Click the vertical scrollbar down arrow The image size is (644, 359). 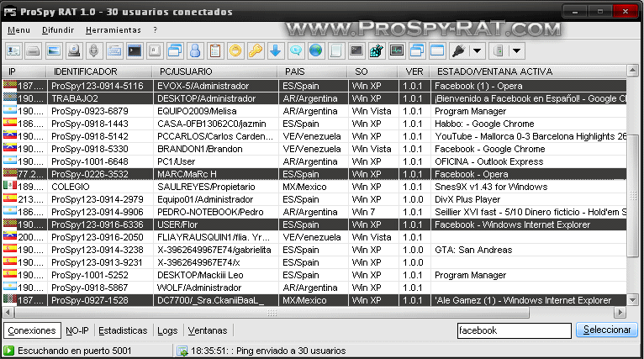[632, 300]
